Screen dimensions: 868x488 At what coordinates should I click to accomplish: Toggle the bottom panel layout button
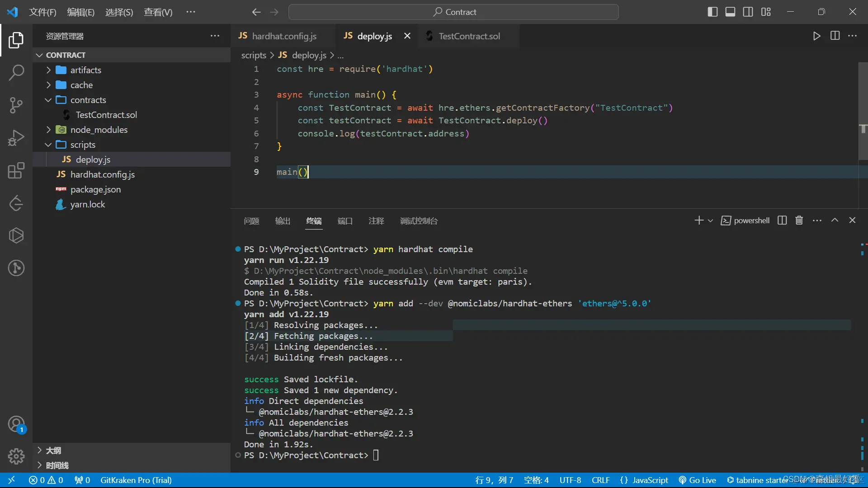pos(730,12)
